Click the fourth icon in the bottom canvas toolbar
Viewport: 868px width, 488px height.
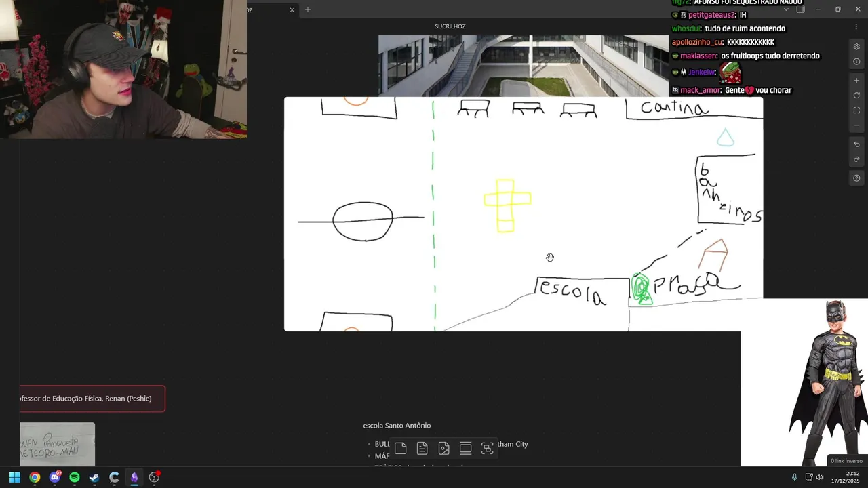[465, 448]
